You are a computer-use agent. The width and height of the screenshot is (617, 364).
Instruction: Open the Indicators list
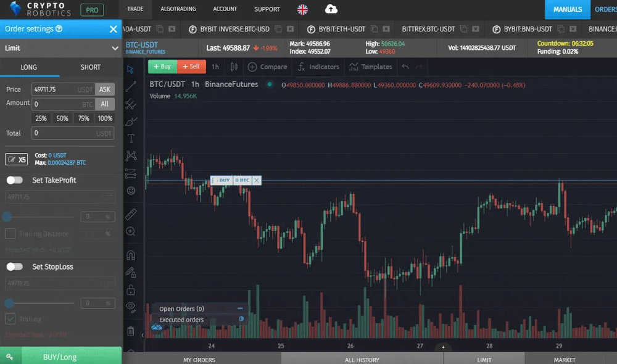coord(318,67)
